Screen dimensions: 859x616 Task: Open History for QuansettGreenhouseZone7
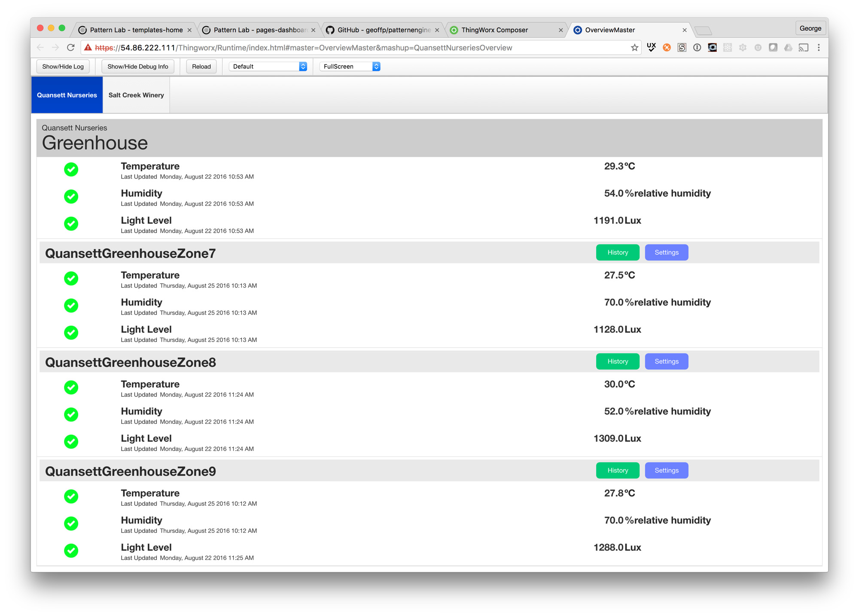click(x=617, y=252)
